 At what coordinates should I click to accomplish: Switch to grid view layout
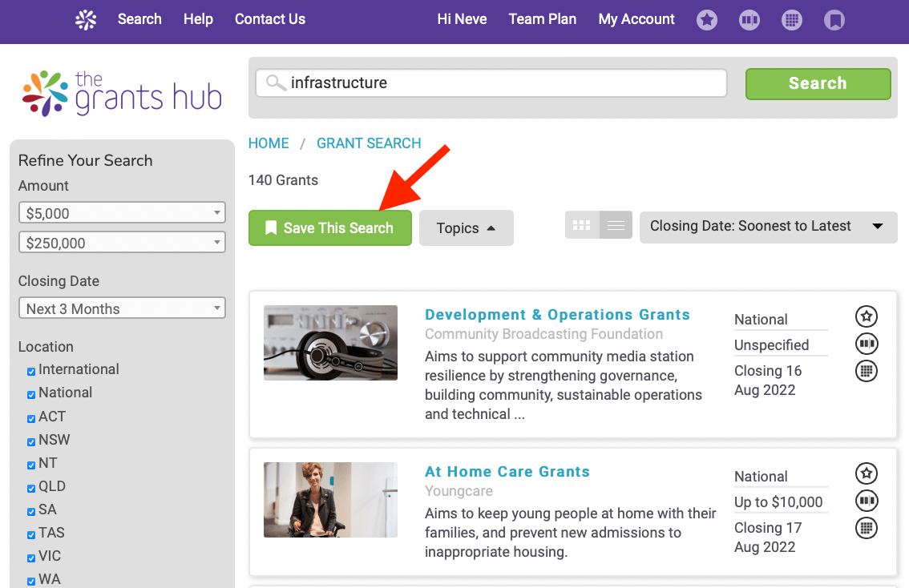pos(582,226)
